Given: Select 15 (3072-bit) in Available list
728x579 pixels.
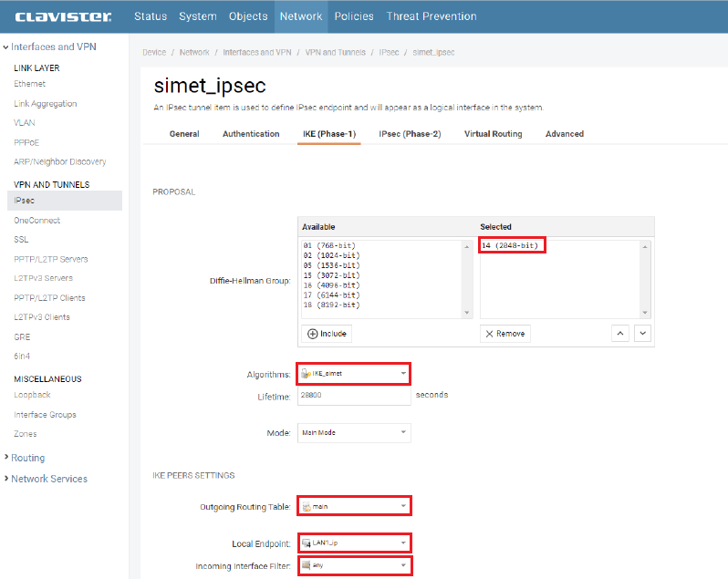Looking at the screenshot, I should coord(331,275).
